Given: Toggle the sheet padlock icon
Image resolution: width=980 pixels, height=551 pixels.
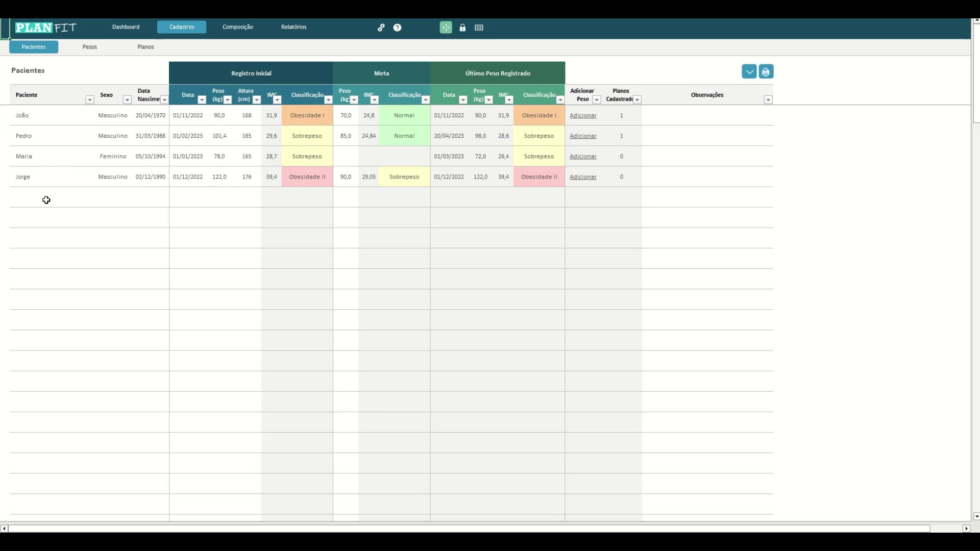Looking at the screenshot, I should [x=462, y=28].
